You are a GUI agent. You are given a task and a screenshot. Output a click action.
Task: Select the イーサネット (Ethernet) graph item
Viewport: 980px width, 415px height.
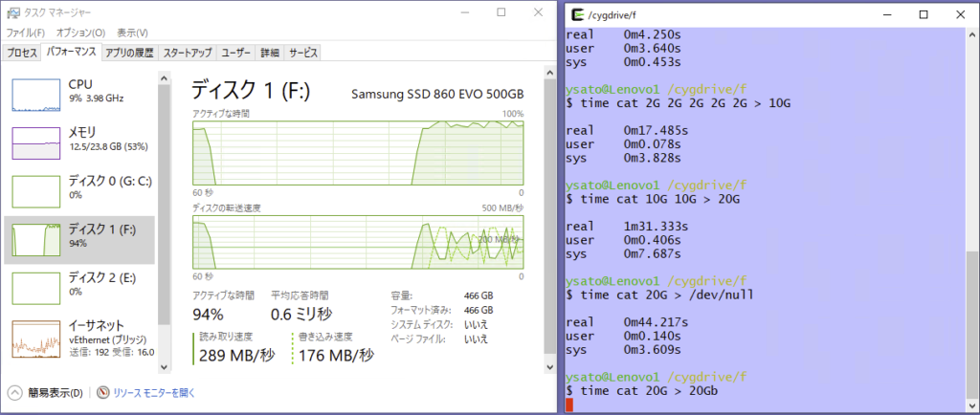(35, 339)
